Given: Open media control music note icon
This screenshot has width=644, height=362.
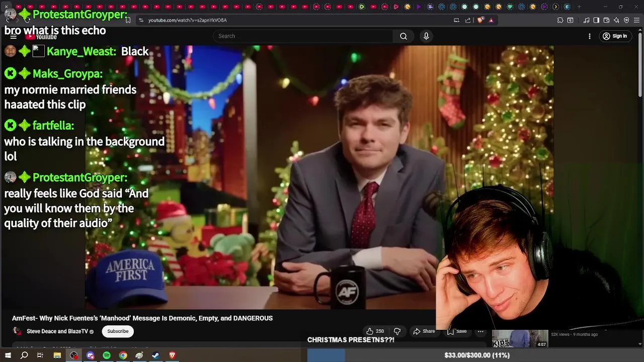Looking at the screenshot, I should pos(587,20).
